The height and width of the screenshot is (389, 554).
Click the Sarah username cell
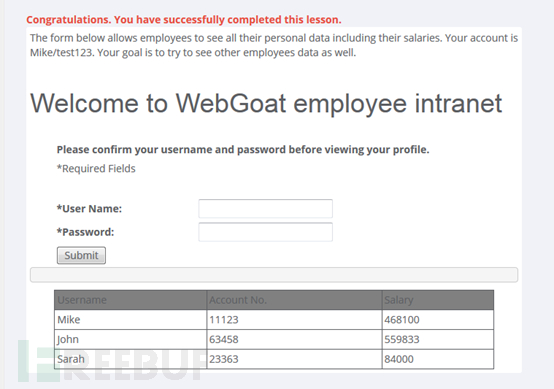pyautogui.click(x=130, y=359)
